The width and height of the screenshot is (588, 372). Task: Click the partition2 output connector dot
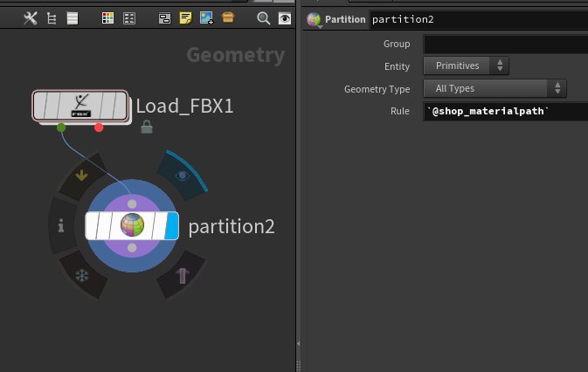(132, 248)
